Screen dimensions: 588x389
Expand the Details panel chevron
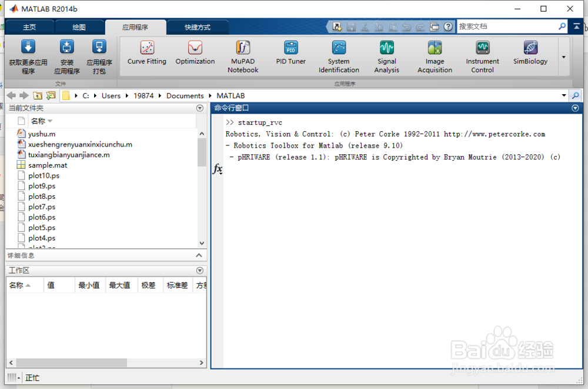[199, 255]
